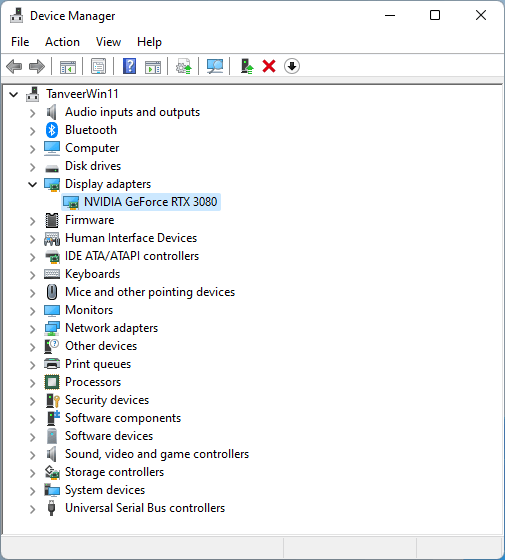Expand the Software components chevron
The image size is (505, 560).
tap(32, 419)
